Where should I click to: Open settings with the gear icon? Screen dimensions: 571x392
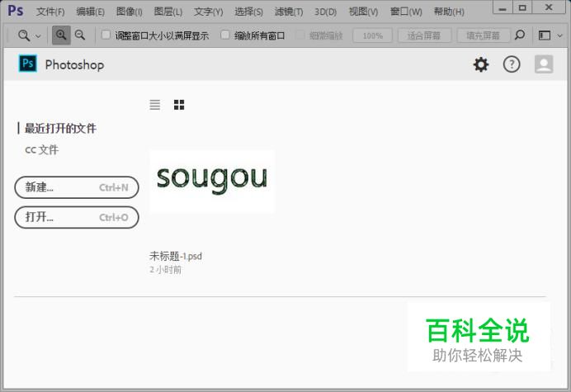[481, 64]
